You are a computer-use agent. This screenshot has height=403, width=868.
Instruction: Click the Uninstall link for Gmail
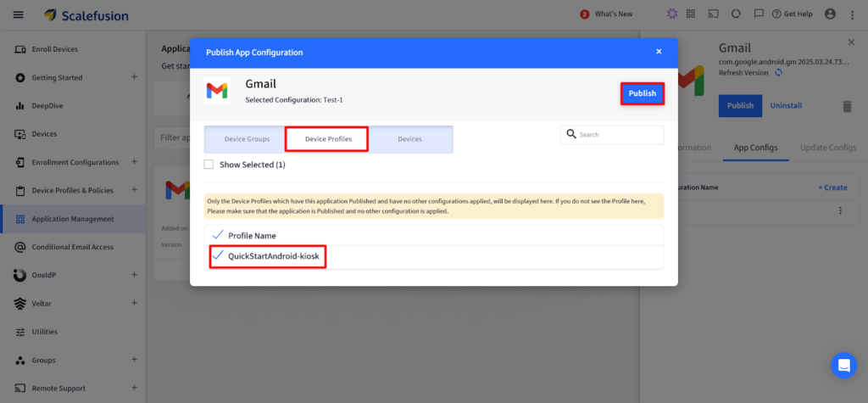click(x=785, y=106)
